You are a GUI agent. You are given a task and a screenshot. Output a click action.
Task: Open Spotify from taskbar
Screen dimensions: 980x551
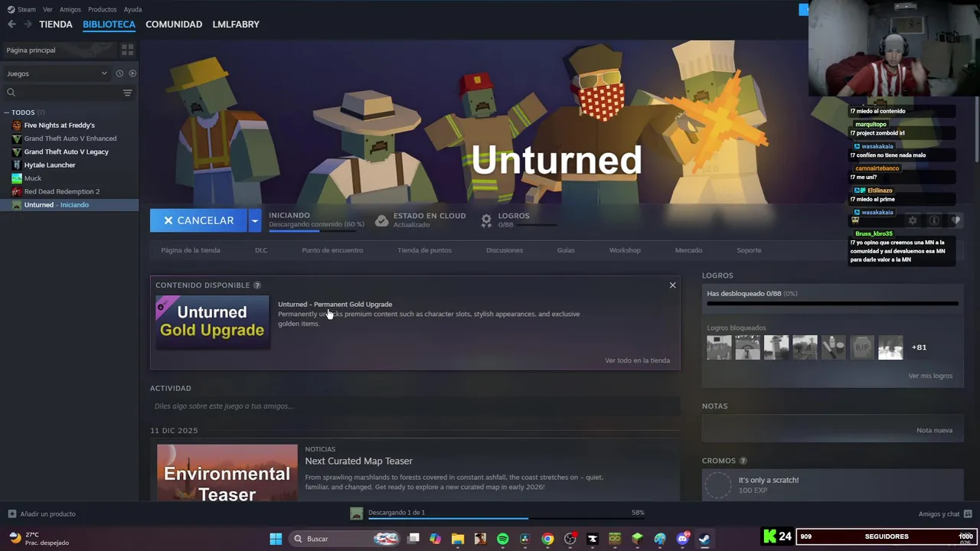502,539
